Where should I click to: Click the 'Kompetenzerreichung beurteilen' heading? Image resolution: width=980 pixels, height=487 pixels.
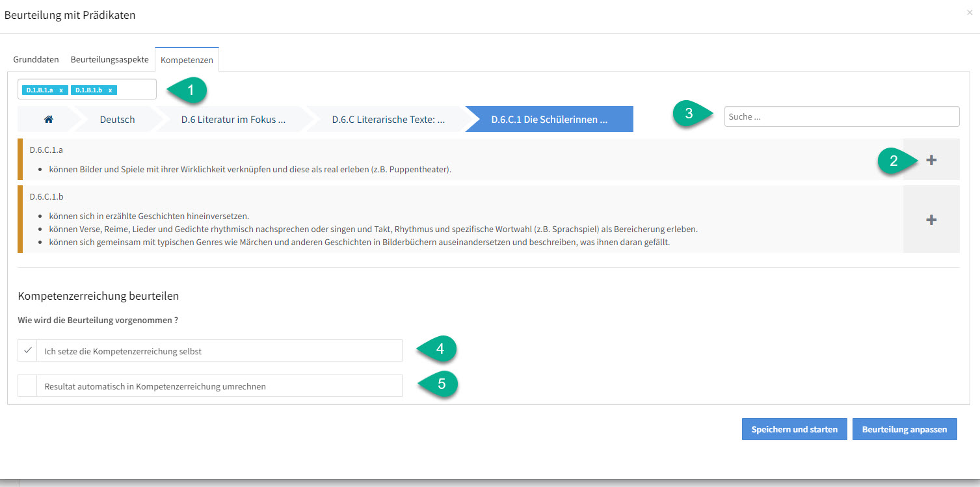pos(98,296)
